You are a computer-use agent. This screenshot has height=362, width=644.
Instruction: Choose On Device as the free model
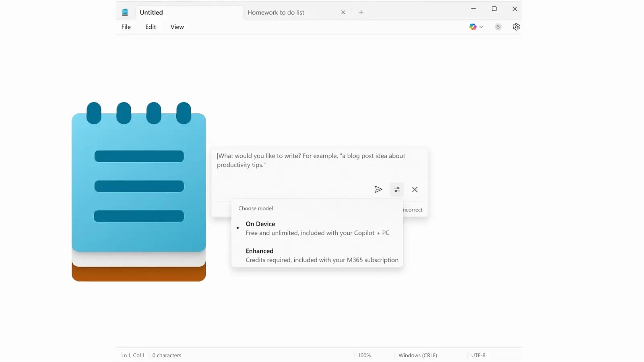260,224
